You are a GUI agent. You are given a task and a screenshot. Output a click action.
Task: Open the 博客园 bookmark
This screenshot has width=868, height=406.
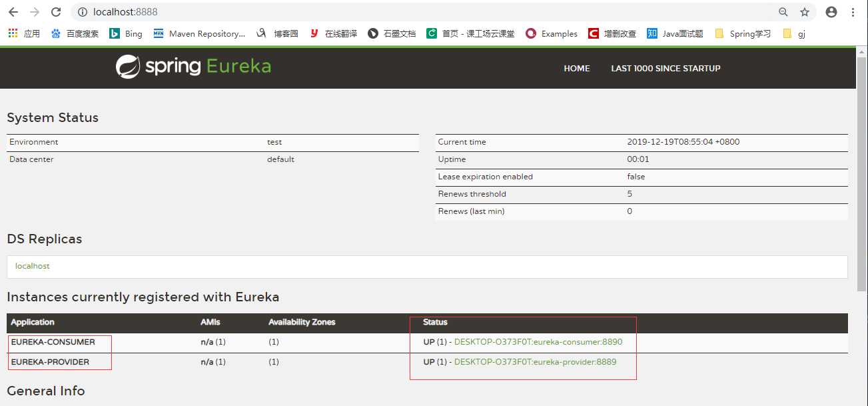[277, 33]
